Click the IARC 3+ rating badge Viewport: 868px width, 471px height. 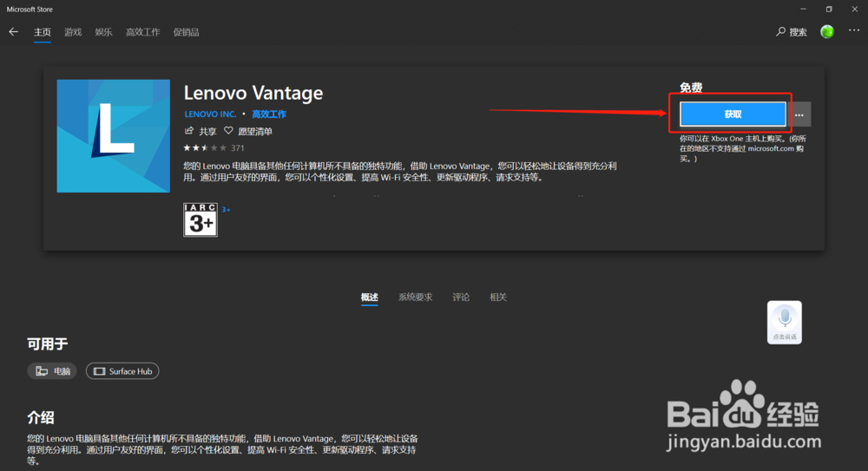201,219
